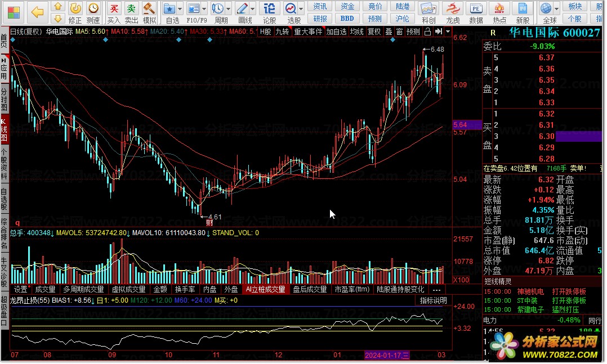Toggle the 预测 forecast in chart toolbar

coord(413,32)
